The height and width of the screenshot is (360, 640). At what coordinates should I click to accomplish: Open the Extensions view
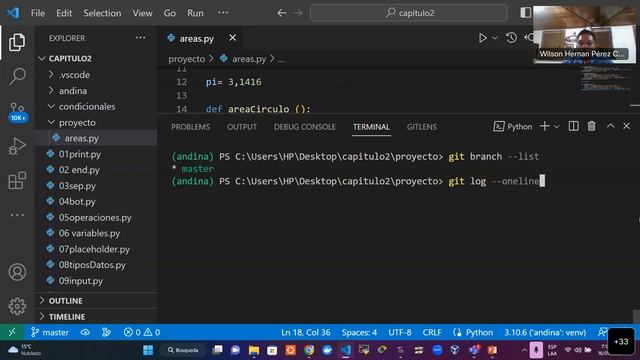17,180
